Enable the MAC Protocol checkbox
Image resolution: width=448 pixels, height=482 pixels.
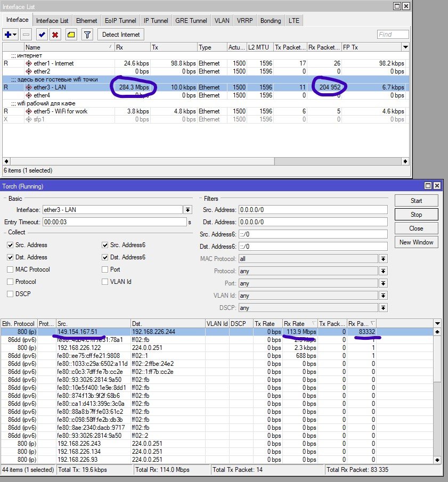pos(11,269)
